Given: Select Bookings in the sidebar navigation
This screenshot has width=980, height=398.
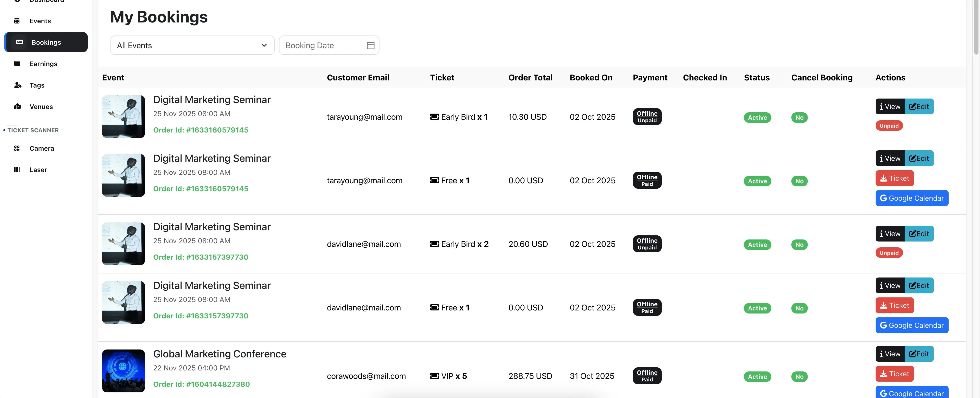Looking at the screenshot, I should pyautogui.click(x=46, y=42).
